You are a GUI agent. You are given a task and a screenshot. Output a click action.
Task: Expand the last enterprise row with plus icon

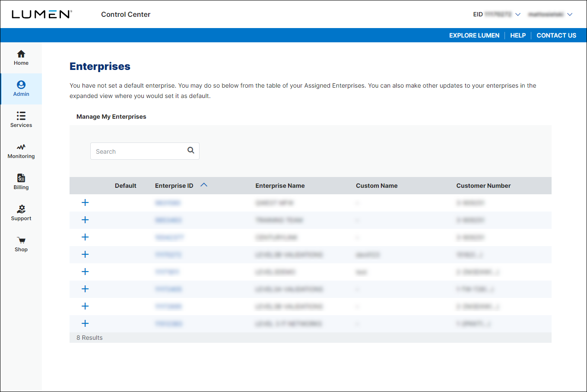point(85,323)
